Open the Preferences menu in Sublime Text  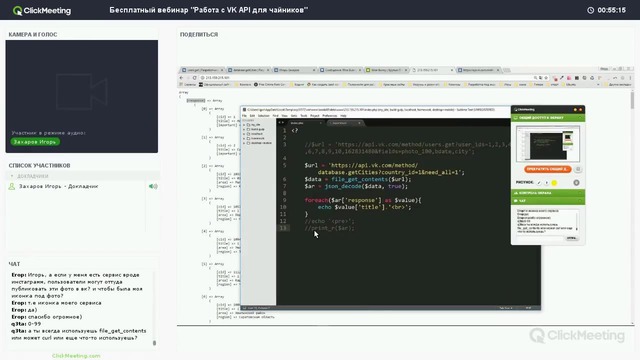[x=329, y=116]
